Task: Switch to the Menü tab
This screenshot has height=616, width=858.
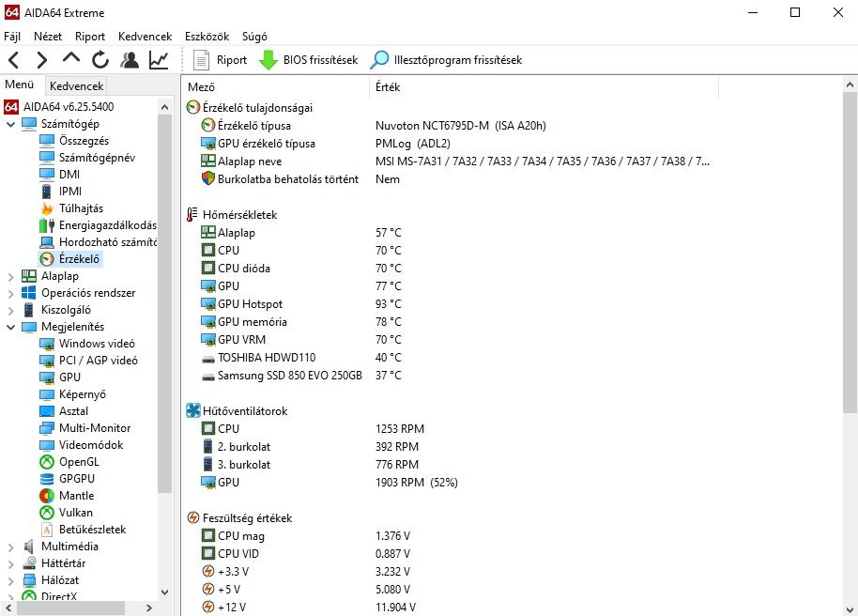Action: pos(19,85)
